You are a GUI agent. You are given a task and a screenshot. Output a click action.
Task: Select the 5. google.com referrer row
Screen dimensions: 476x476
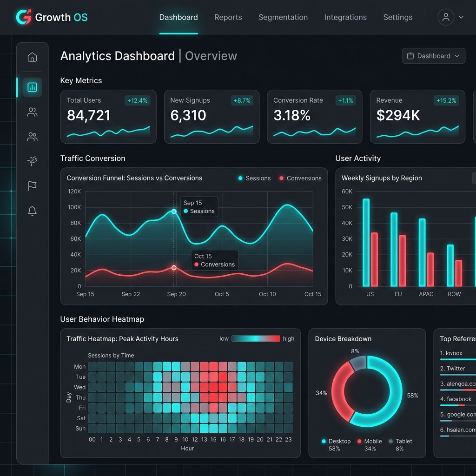(458, 416)
